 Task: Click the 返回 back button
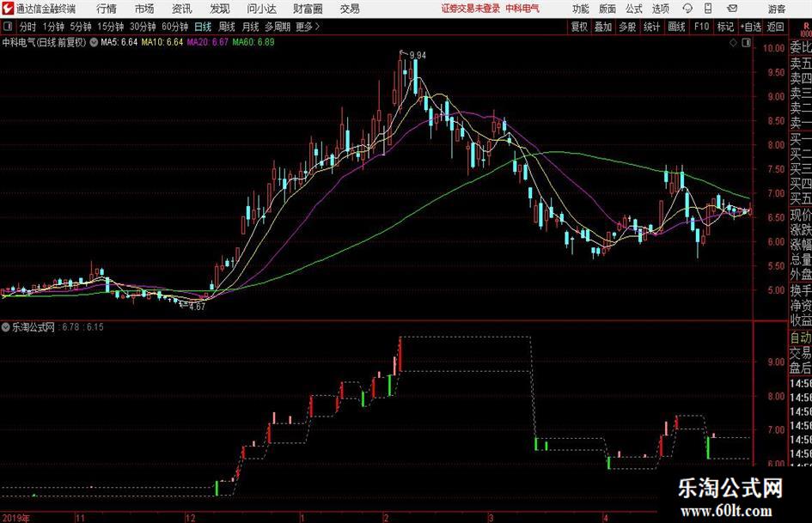775,27
